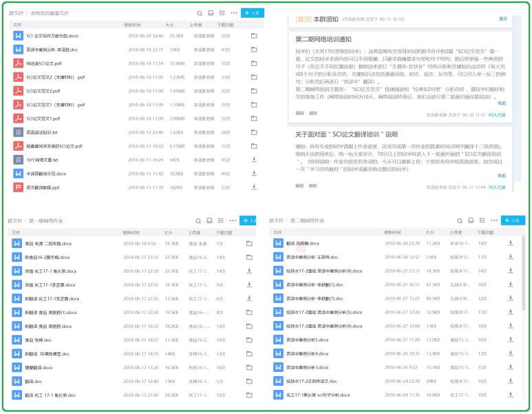
Task: Download 英译中案例分析5.docx via download icon
Action: point(511,340)
